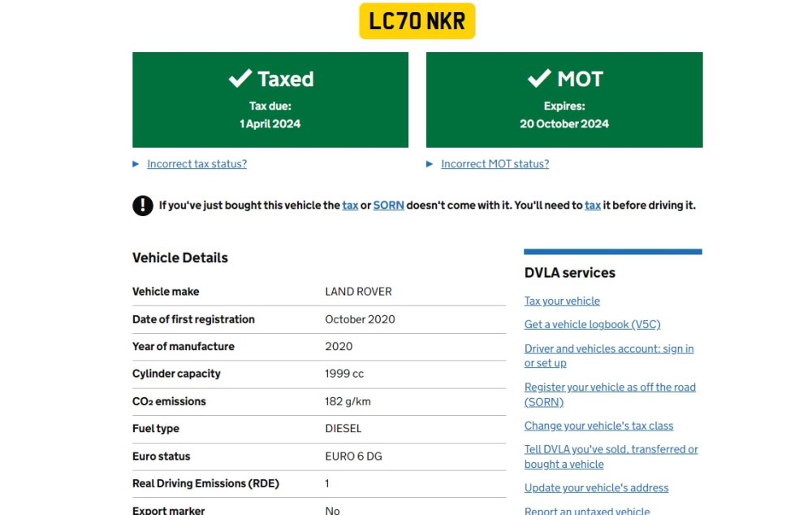Select the 2020 year of manufacture value
Viewport: 812px width, 515px height.
pos(339,347)
